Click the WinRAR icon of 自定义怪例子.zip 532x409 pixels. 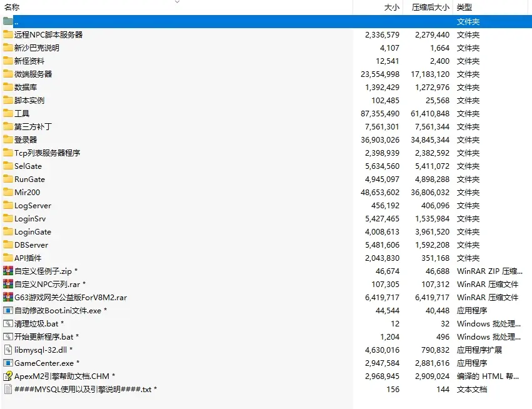coord(8,271)
